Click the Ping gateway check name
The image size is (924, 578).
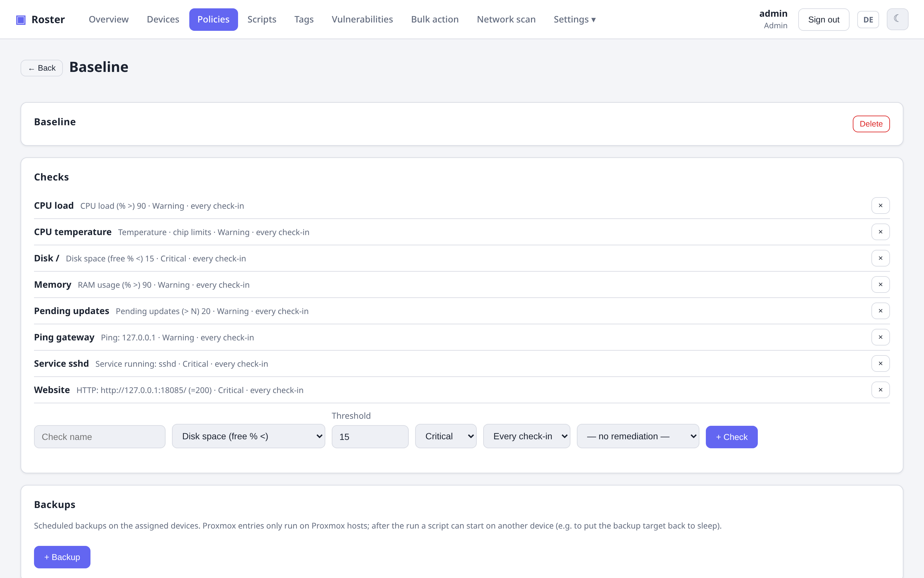click(x=64, y=337)
